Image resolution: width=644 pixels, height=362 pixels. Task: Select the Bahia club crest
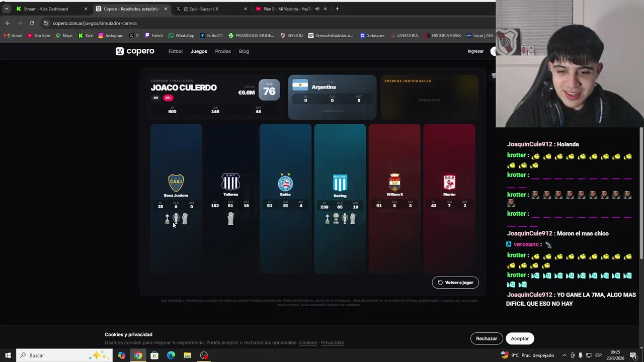pyautogui.click(x=285, y=182)
